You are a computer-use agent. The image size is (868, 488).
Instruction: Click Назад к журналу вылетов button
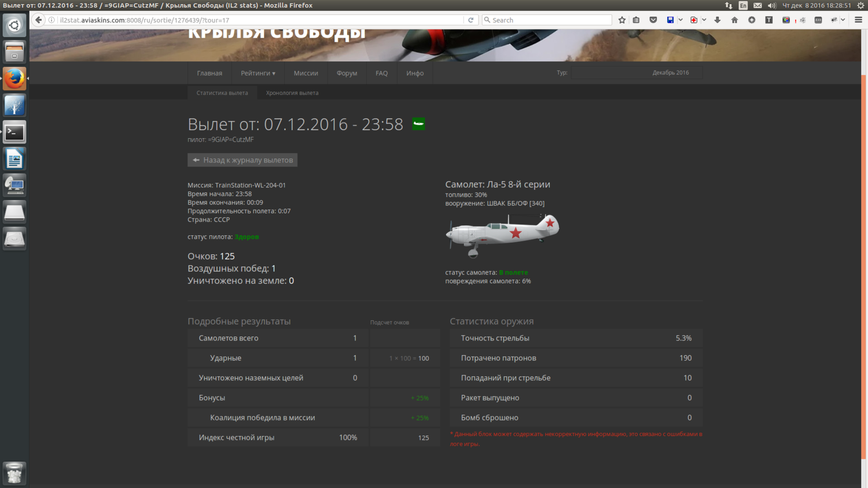coord(242,160)
